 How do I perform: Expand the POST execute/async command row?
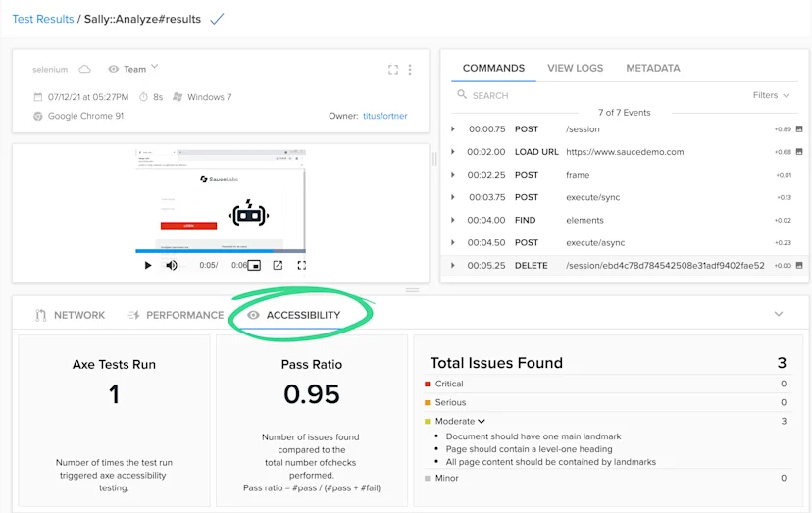pyautogui.click(x=453, y=243)
